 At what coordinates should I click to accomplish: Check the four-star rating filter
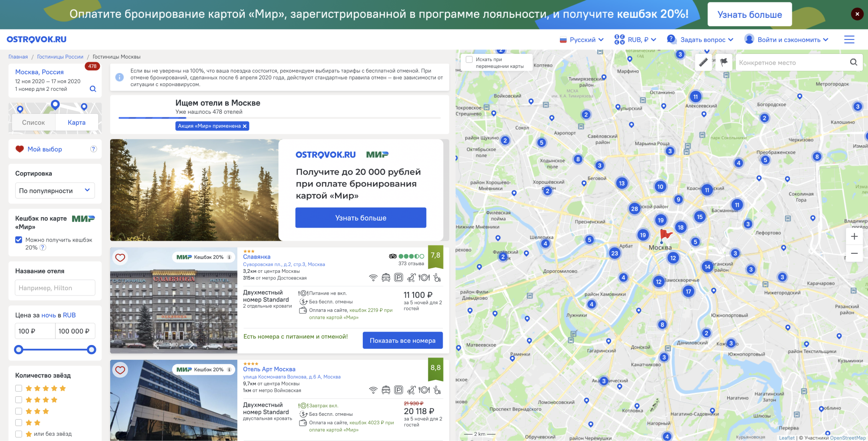click(19, 400)
